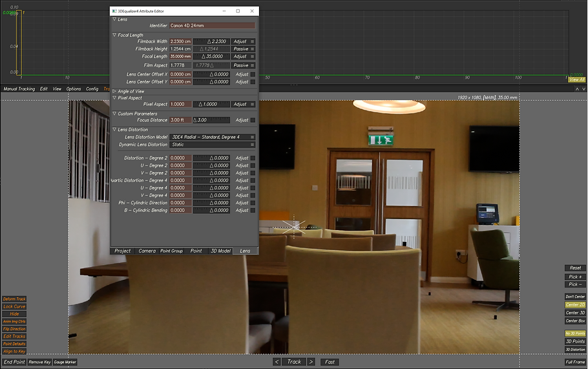This screenshot has width=588, height=369.
Task: Open the Options menu
Action: point(74,89)
